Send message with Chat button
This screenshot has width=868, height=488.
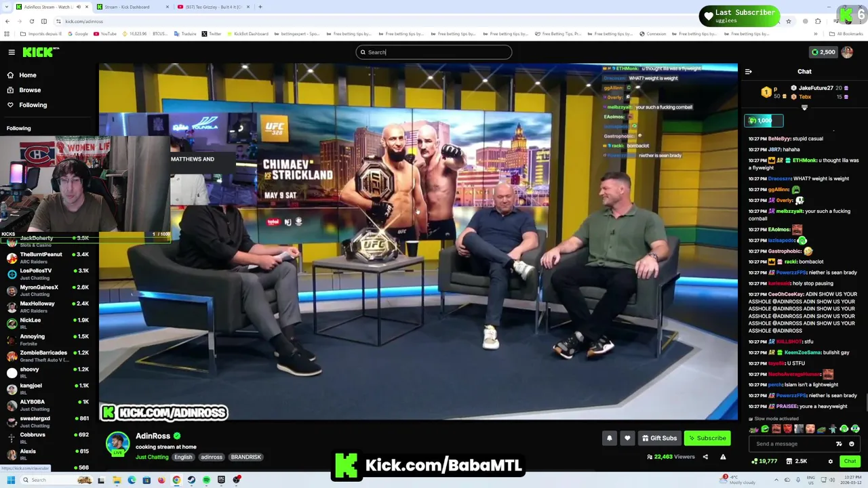coord(850,462)
